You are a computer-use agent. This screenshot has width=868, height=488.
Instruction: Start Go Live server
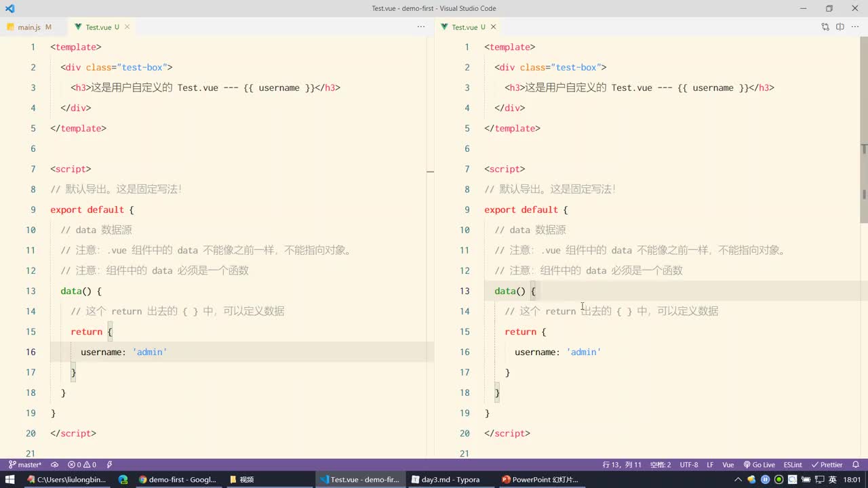[759, 465]
